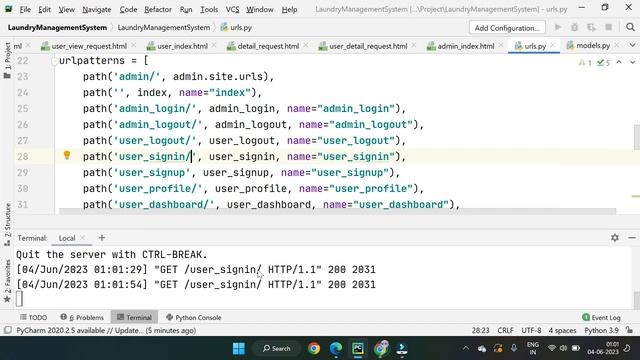Open the Run menu
Image resolution: width=640 pixels, height=360 pixels.
[x=186, y=9]
